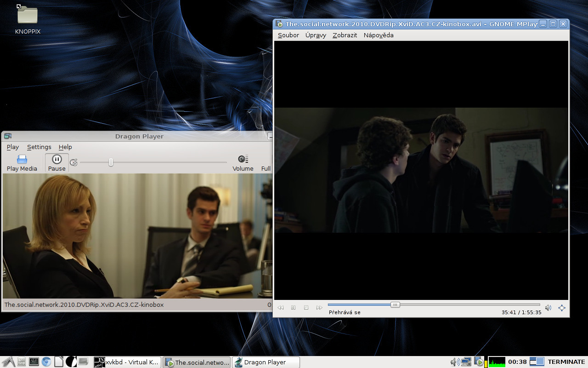This screenshot has width=588, height=368.
Task: Click the Play Media icon in Dragon Player
Action: tap(22, 160)
